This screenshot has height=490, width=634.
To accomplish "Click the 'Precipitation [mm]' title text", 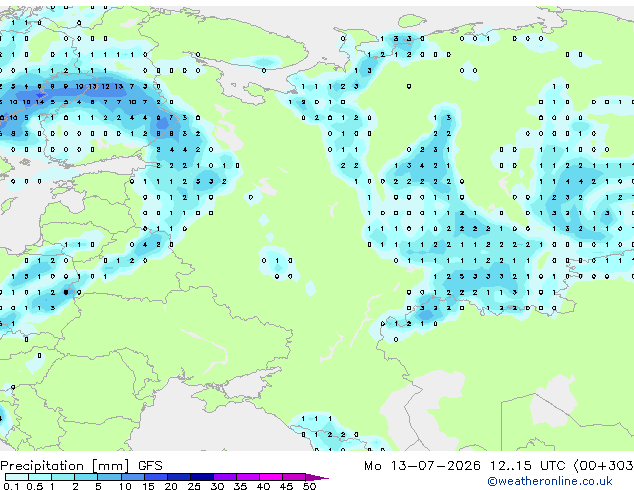I will [x=65, y=466].
